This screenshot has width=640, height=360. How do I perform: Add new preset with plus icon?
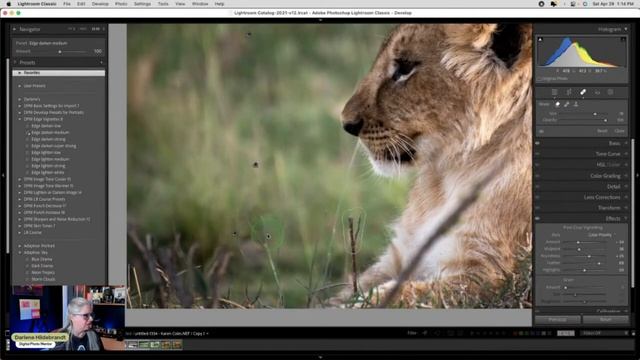101,62
